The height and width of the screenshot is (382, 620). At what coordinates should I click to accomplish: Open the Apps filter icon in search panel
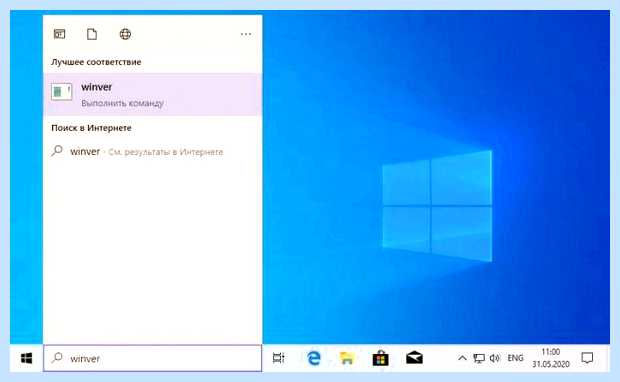pyautogui.click(x=59, y=34)
